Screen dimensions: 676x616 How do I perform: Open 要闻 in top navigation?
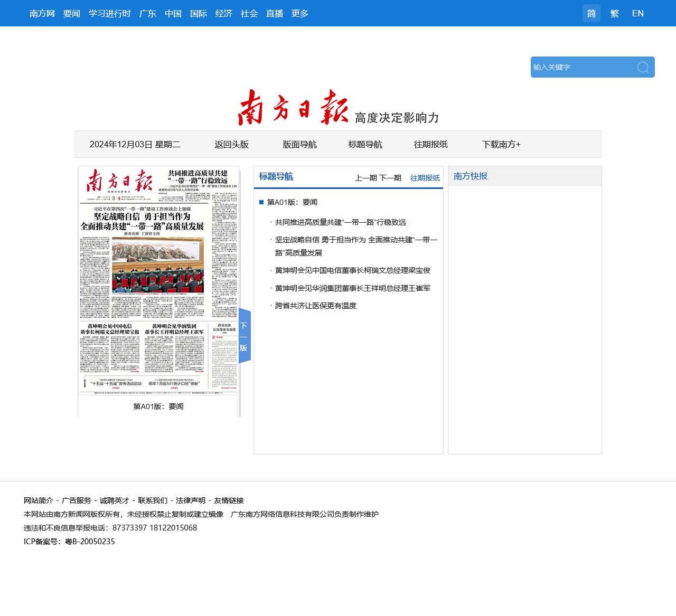(72, 13)
